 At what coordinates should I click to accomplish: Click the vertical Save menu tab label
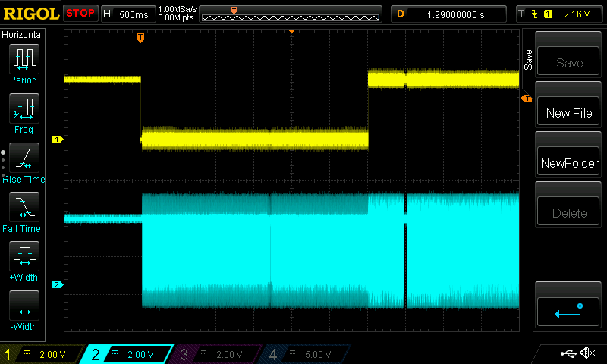(528, 60)
